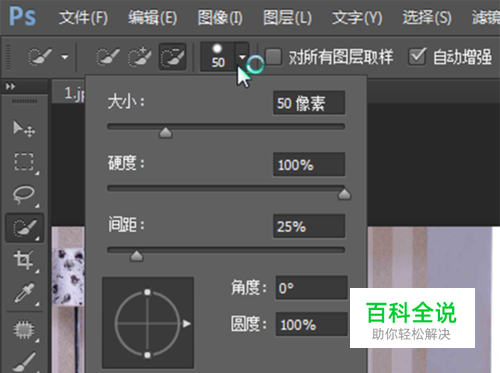Open the 文件(F) menu
This screenshot has height=373, width=500.
(x=83, y=18)
